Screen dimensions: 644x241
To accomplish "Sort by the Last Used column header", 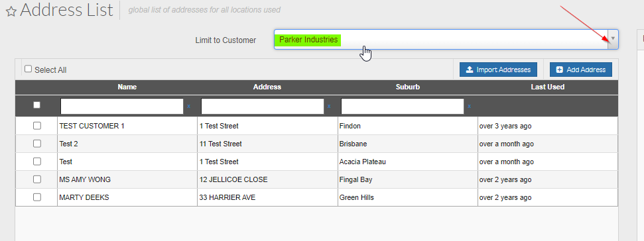I will click(547, 87).
